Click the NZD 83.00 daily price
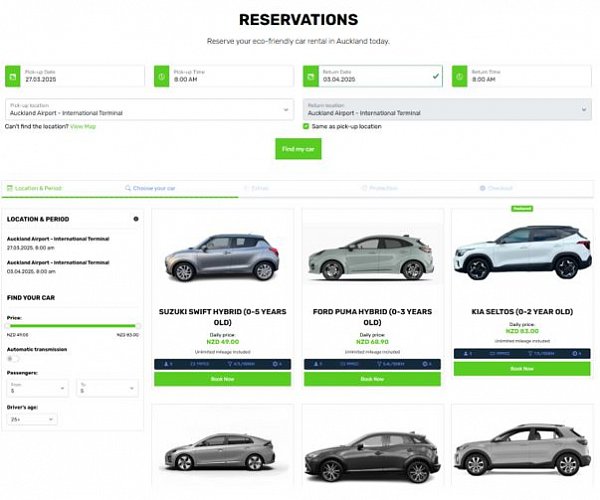The image size is (600, 500). pos(522,331)
